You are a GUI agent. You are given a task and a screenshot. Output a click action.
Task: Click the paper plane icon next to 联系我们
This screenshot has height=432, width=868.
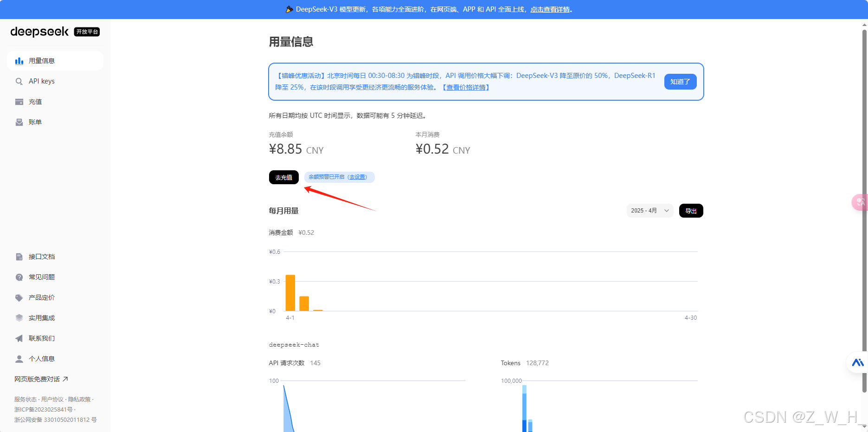(x=19, y=338)
